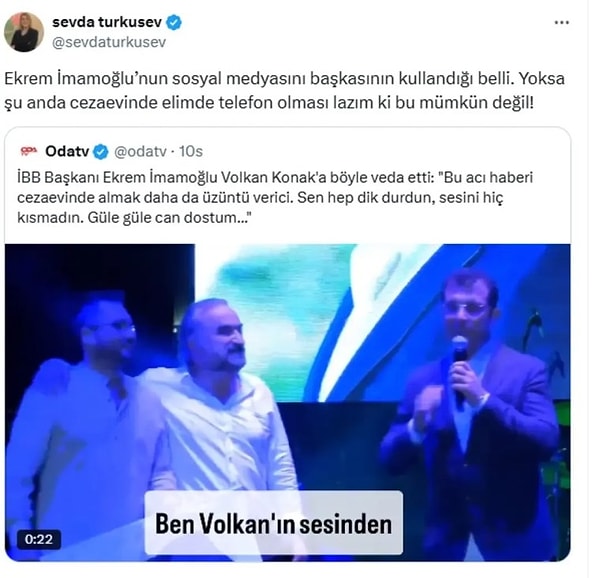Click the Odatv account name
The height and width of the screenshot is (578, 600).
(67, 151)
